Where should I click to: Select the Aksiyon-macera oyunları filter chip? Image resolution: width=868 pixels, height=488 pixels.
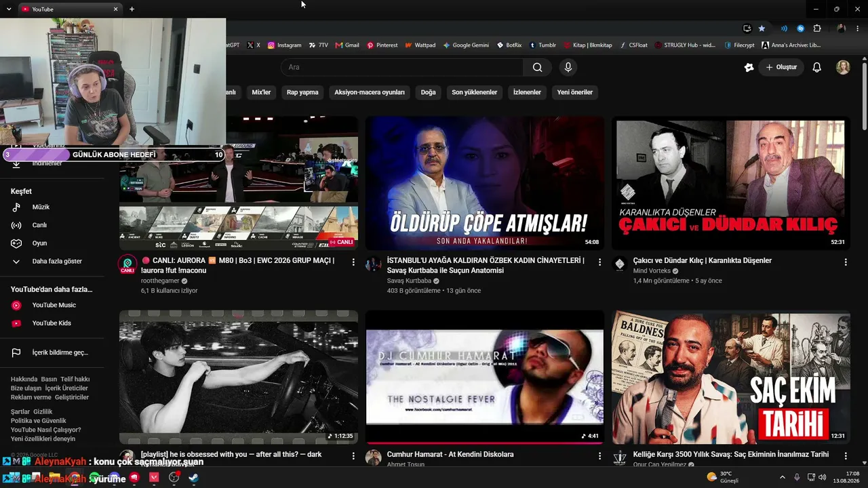pyautogui.click(x=370, y=92)
